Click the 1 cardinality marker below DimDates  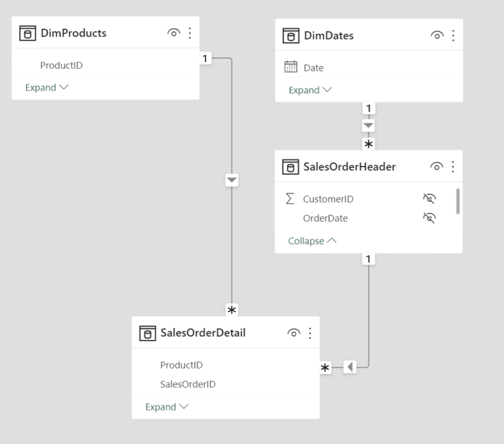[369, 109]
